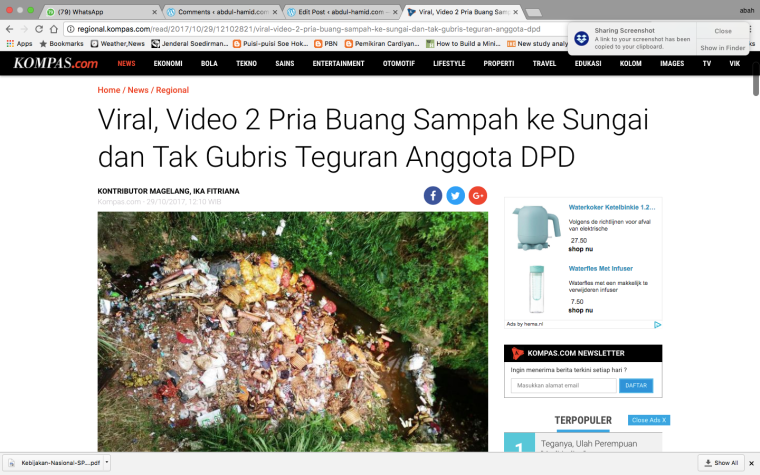
Task: Click Close on the Sharing Screenshot notification
Action: [x=723, y=31]
